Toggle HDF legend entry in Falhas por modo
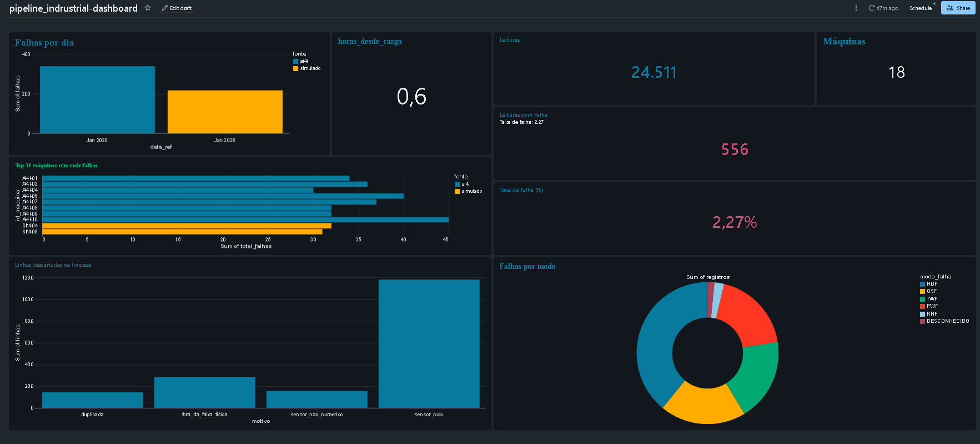The height and width of the screenshot is (444, 980). (x=928, y=284)
